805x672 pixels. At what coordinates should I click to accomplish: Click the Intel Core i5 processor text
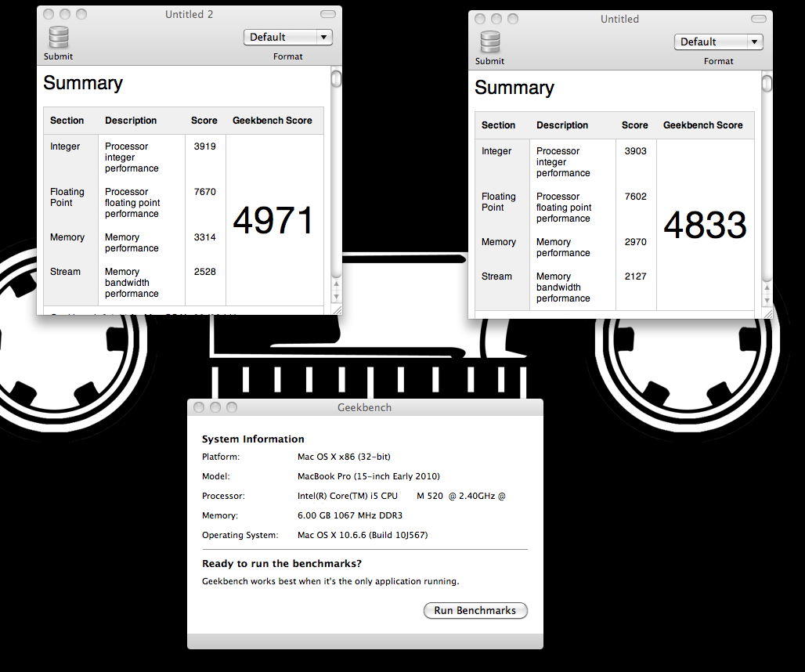402,496
